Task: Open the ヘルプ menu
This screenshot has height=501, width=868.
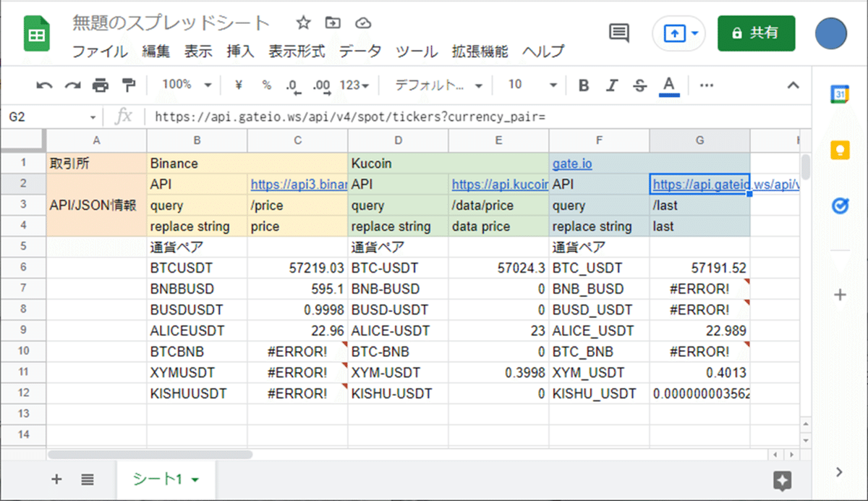Action: click(x=543, y=51)
